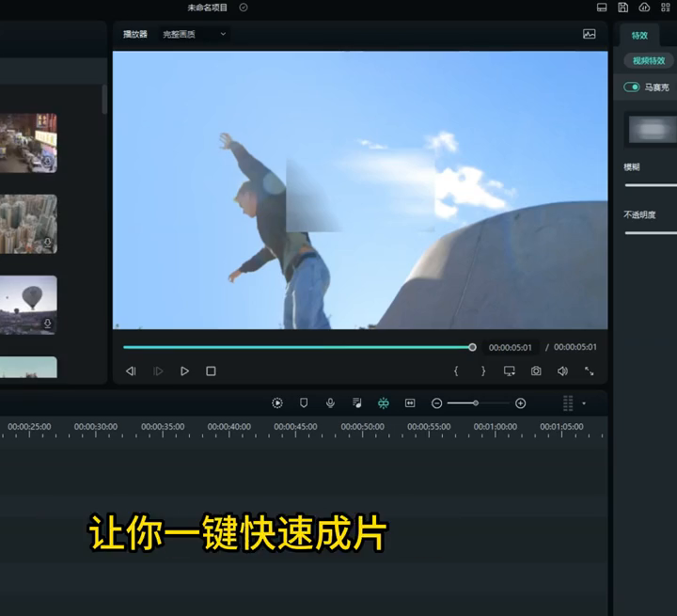Add a marker with the timeline shield icon

(x=304, y=403)
